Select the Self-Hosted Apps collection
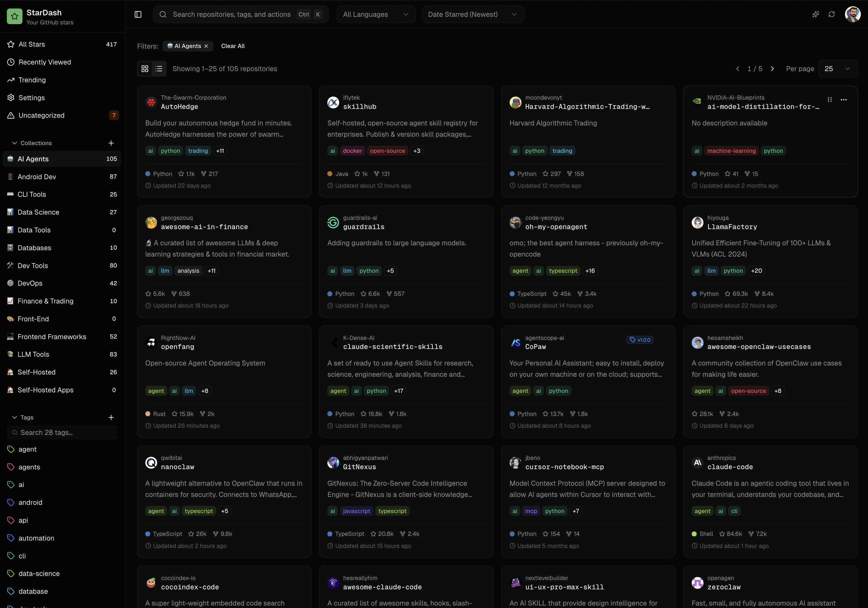Viewport: 868px width, 608px height. [62, 390]
